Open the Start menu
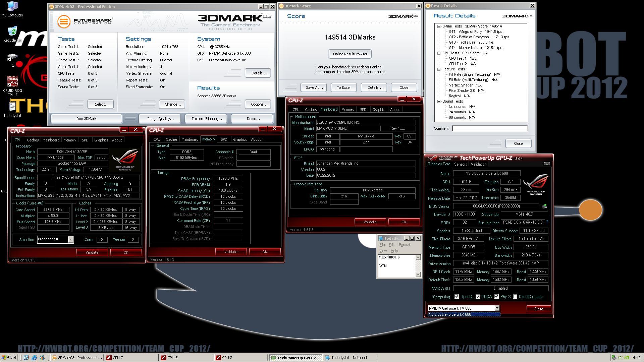 coord(10,358)
